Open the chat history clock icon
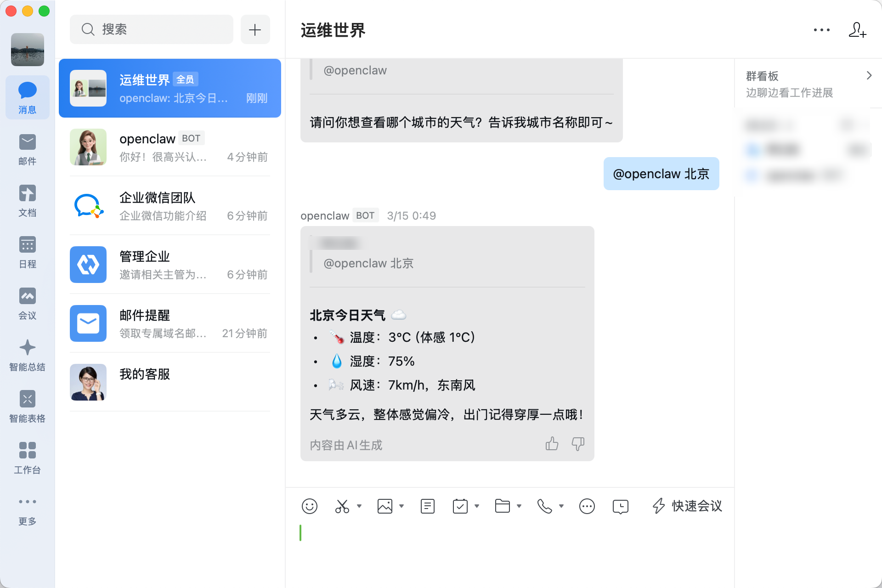The width and height of the screenshot is (882, 588). click(x=620, y=506)
